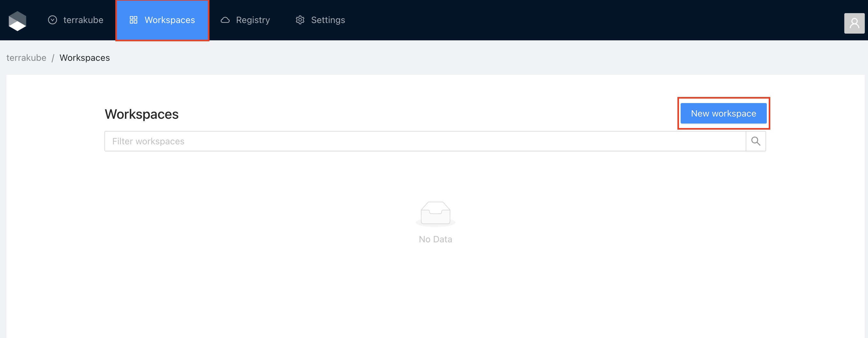
Task: Click the Registry cloud icon
Action: pyautogui.click(x=225, y=20)
